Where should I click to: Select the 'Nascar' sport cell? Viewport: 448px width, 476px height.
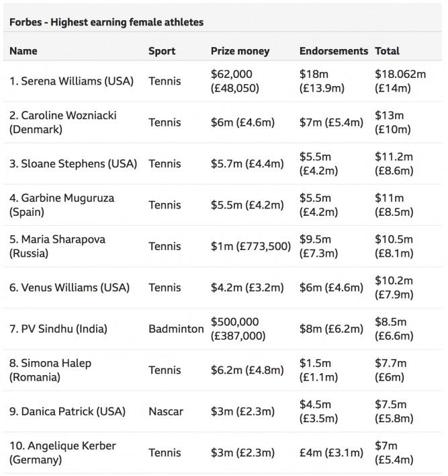(166, 411)
